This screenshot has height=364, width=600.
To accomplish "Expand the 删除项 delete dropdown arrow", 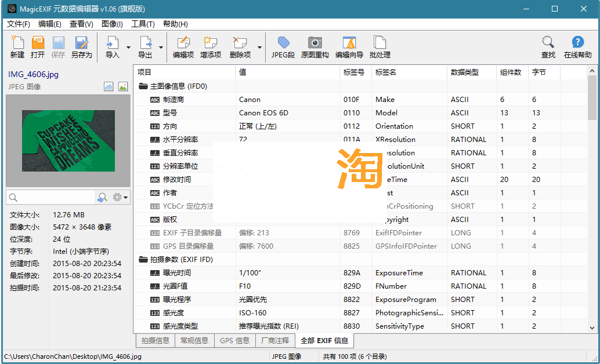I will (259, 48).
